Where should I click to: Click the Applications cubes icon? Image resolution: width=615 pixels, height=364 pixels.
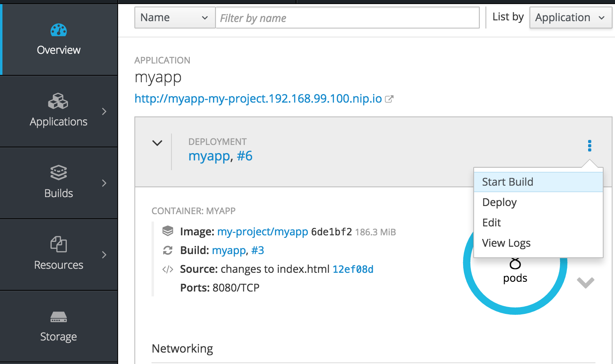click(x=58, y=101)
